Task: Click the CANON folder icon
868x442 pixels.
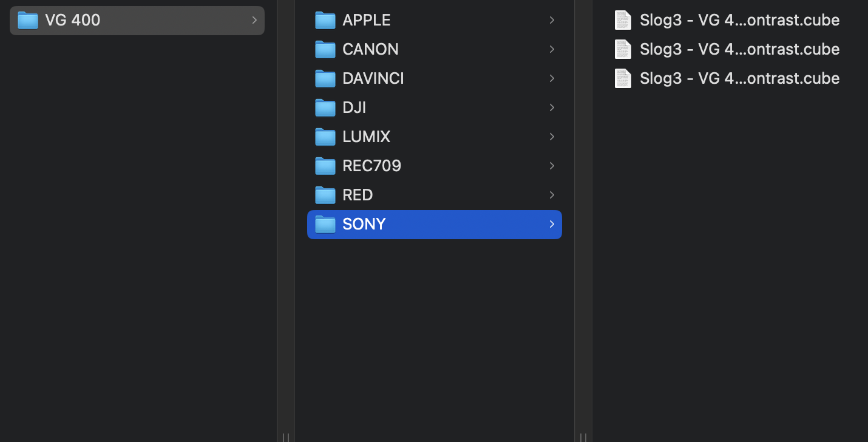Action: click(x=325, y=50)
